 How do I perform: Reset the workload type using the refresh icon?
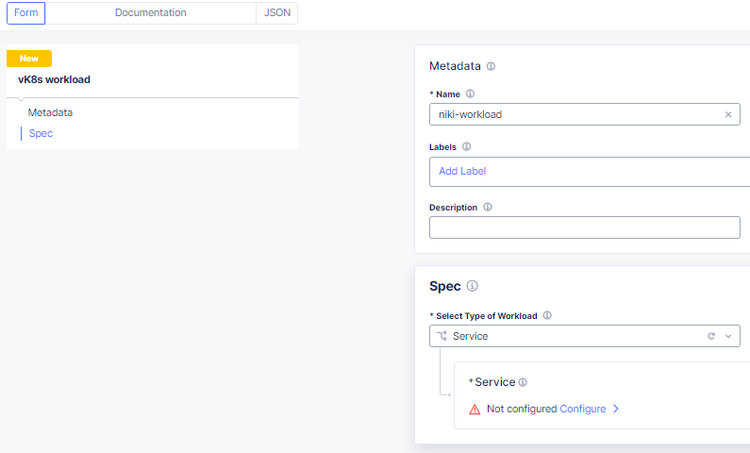pos(711,336)
